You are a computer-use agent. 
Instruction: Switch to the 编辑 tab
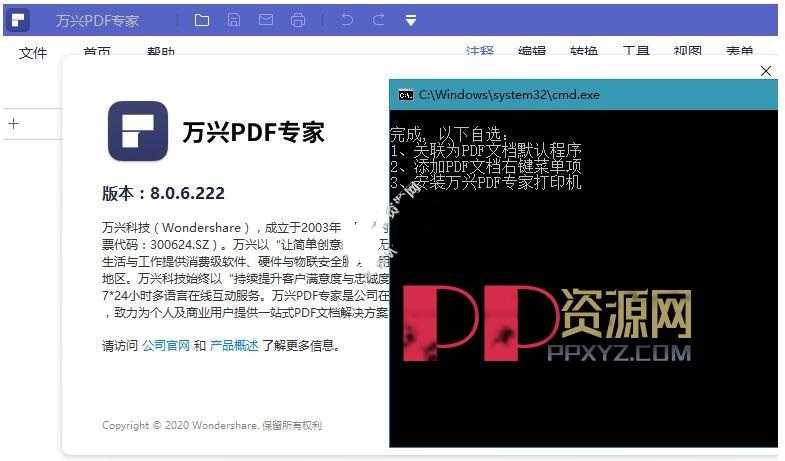coord(532,50)
